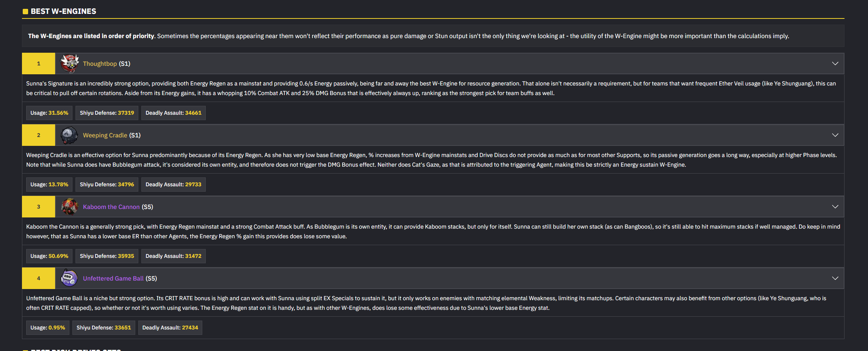Click Game Ball's Usage 0.95% stat box
The width and height of the screenshot is (868, 351).
point(48,328)
